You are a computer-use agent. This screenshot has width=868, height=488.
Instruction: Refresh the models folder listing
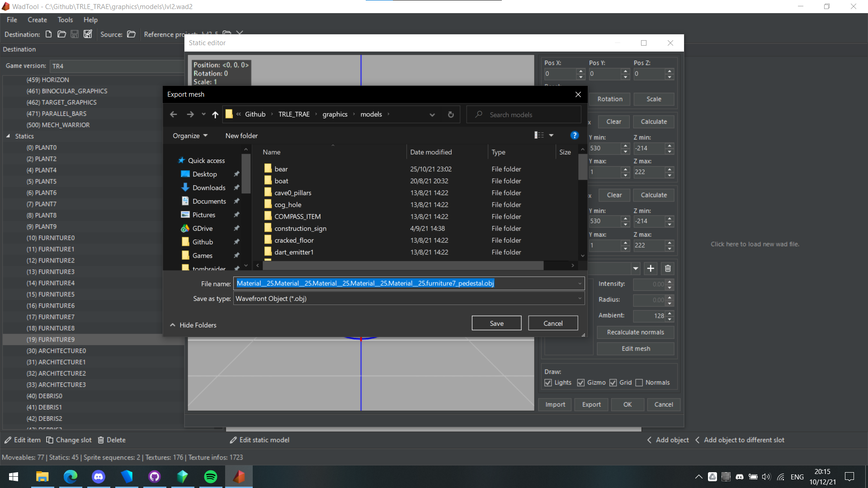451,114
